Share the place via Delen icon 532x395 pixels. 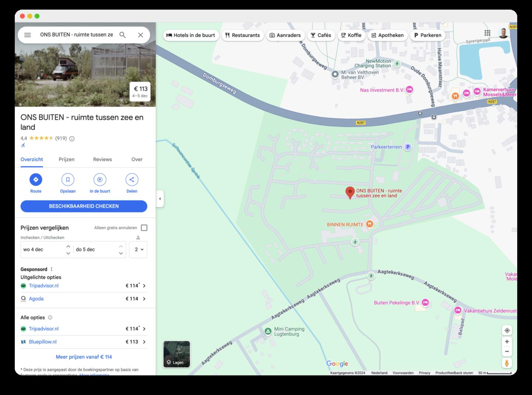point(132,180)
